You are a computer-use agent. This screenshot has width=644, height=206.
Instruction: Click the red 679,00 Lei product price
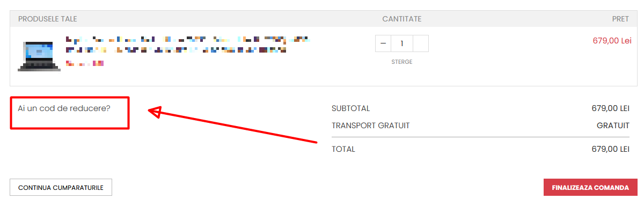click(x=612, y=41)
